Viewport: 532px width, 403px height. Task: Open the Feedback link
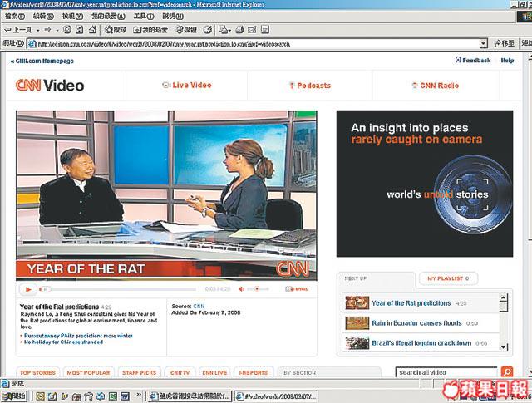[473, 61]
